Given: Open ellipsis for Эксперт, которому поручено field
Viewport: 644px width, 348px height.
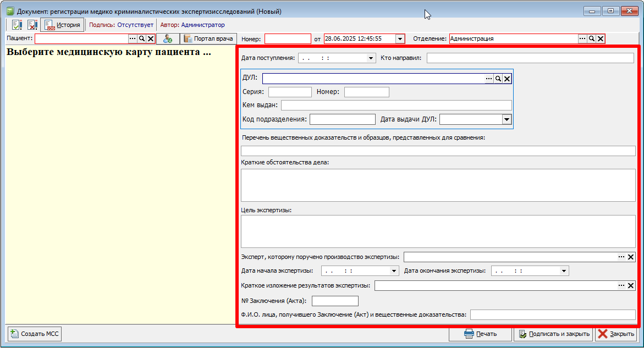Looking at the screenshot, I should click(x=621, y=257).
